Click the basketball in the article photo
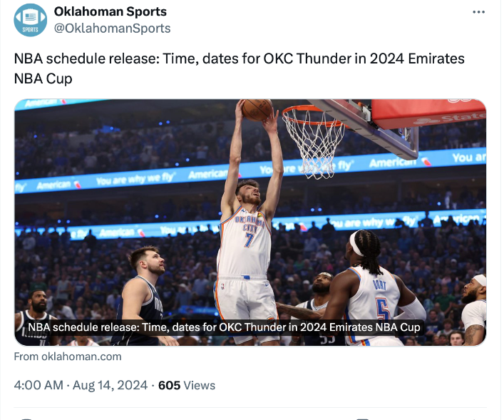 pyautogui.click(x=257, y=109)
